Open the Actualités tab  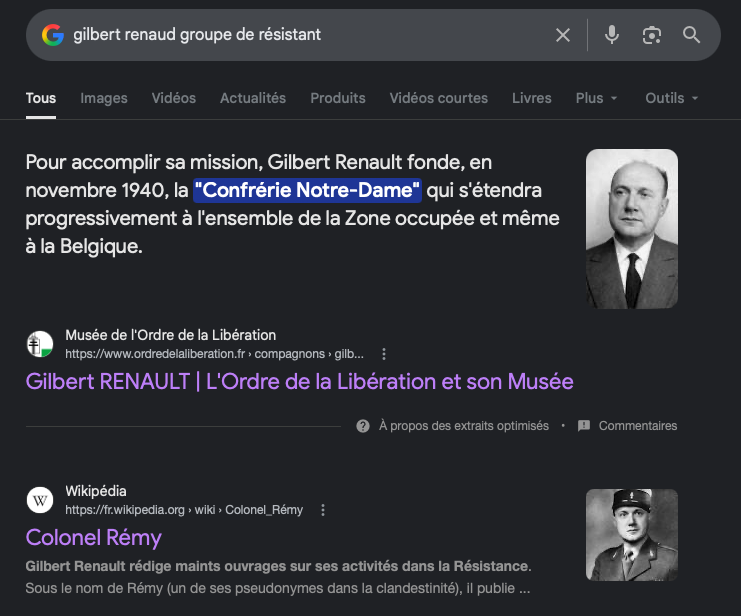(x=253, y=98)
